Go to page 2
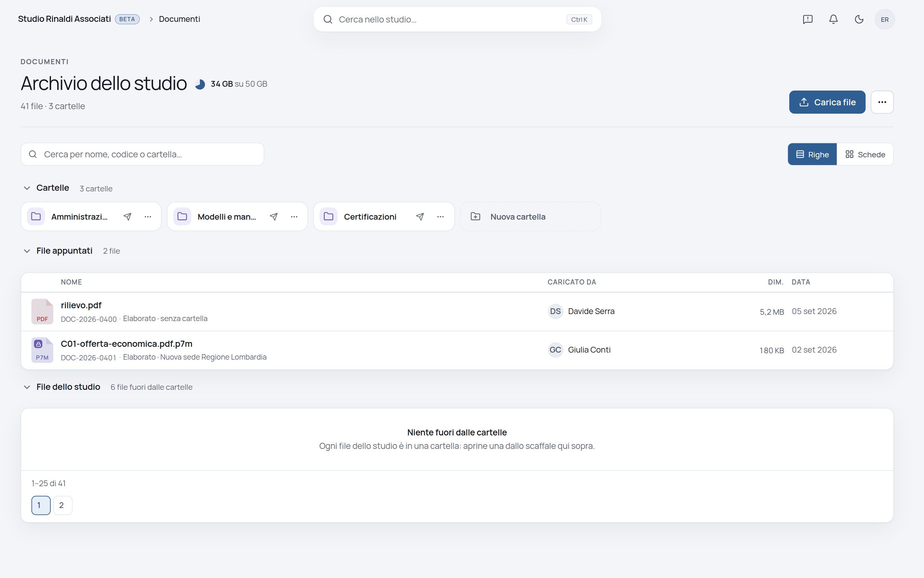This screenshot has width=924, height=578. 63,505
